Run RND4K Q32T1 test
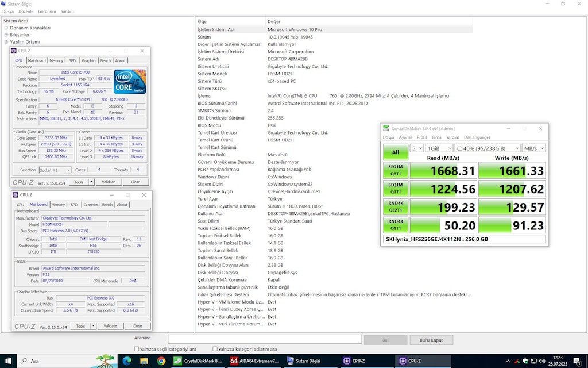The height and width of the screenshot is (368, 588). (396, 207)
